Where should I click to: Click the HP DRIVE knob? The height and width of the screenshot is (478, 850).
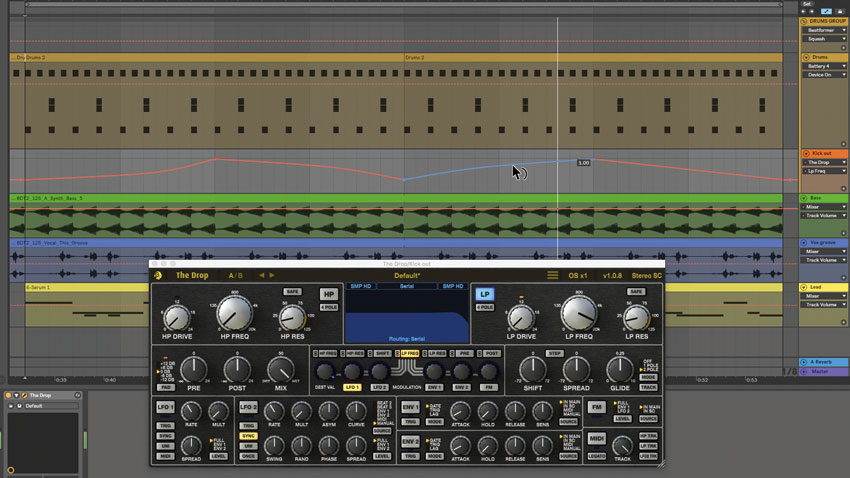(177, 318)
